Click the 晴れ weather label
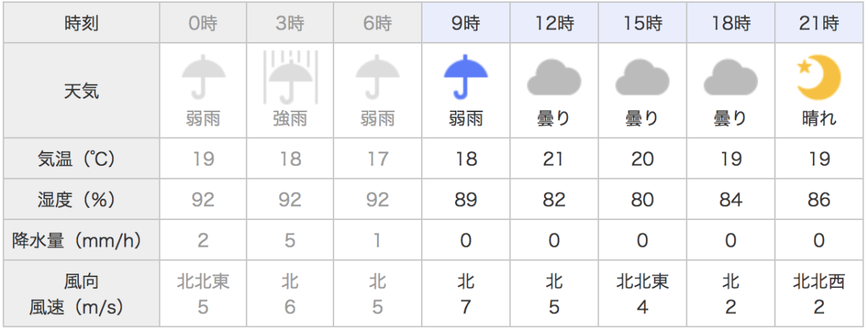The width and height of the screenshot is (868, 330). [818, 119]
